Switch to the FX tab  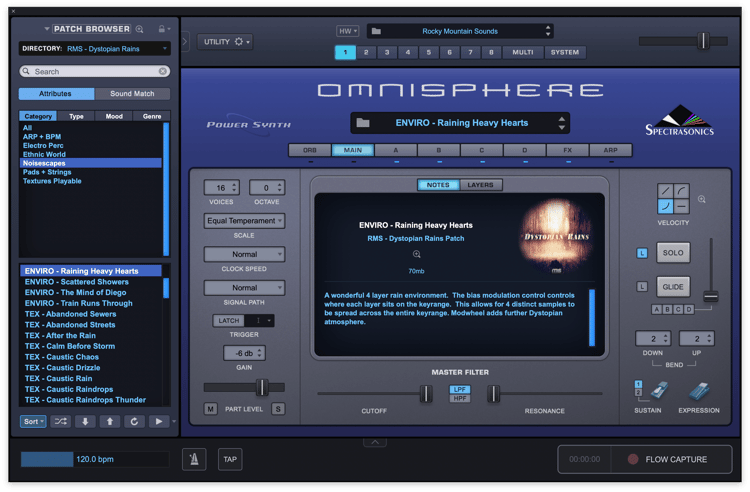567,150
